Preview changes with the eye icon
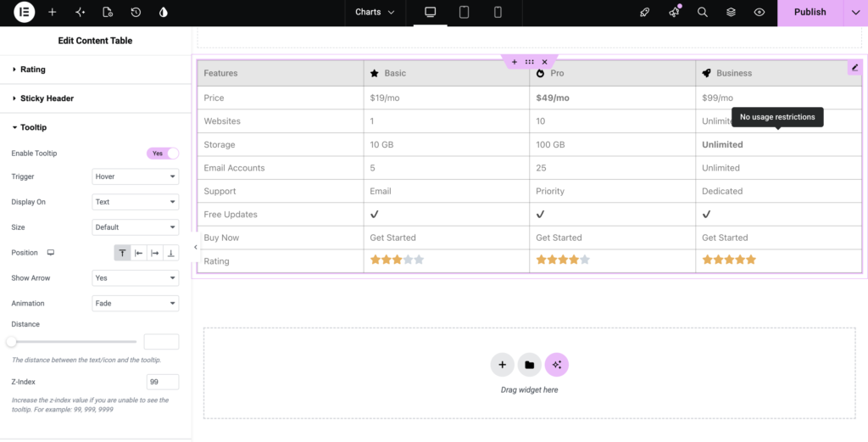Viewport: 868px width, 442px height. (759, 12)
